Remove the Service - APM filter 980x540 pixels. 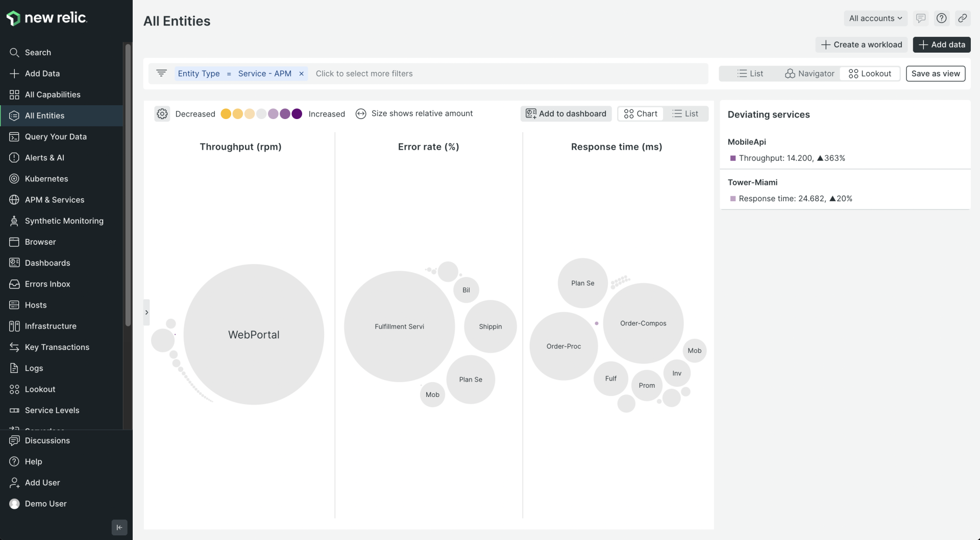coord(301,74)
